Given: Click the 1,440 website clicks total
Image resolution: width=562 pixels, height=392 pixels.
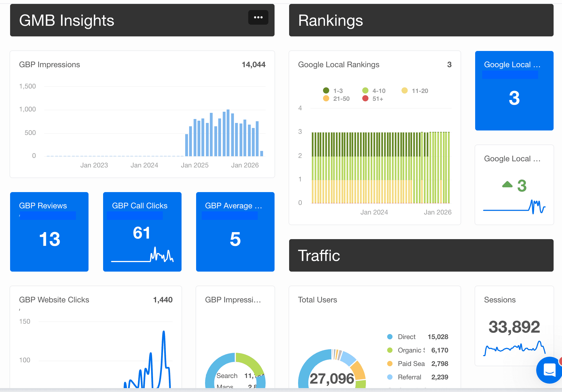Looking at the screenshot, I should pyautogui.click(x=163, y=300).
